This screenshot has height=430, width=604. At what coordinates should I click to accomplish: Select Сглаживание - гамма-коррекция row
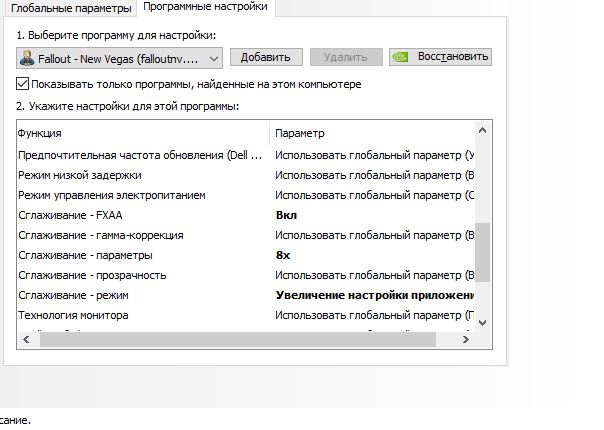point(246,235)
